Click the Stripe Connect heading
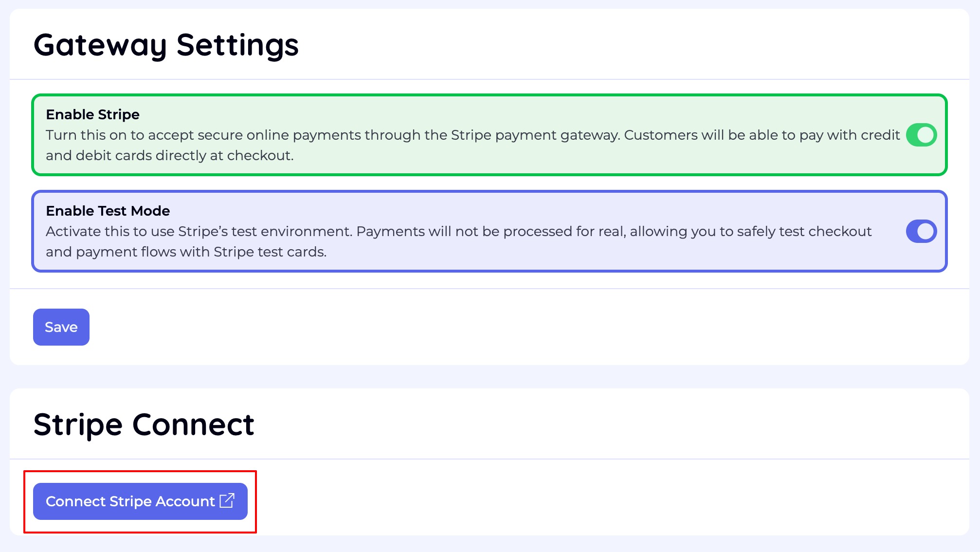 point(144,424)
